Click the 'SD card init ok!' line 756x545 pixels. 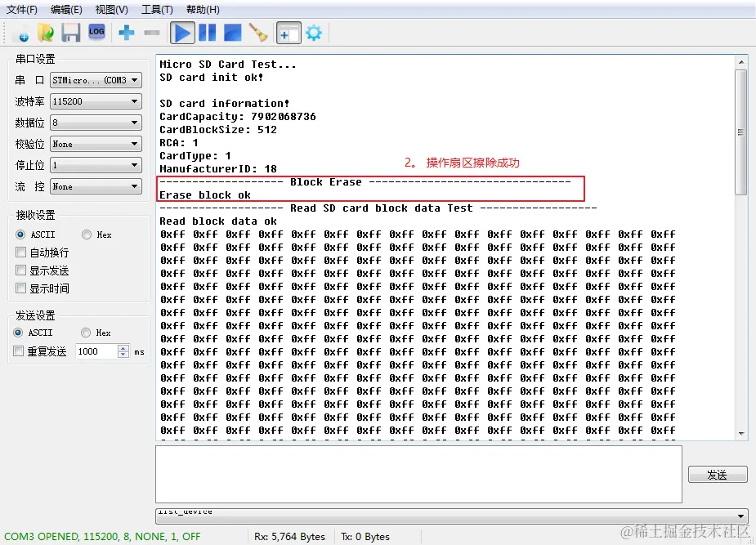coord(212,77)
